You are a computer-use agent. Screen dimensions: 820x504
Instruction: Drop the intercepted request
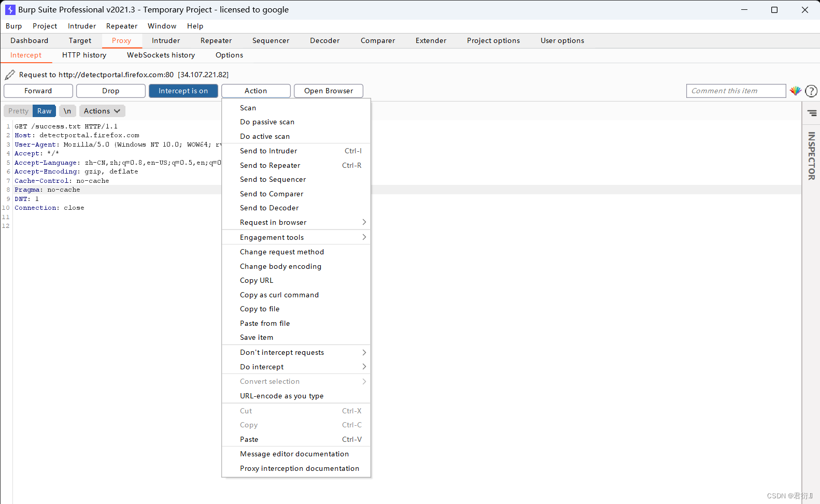[x=111, y=91]
